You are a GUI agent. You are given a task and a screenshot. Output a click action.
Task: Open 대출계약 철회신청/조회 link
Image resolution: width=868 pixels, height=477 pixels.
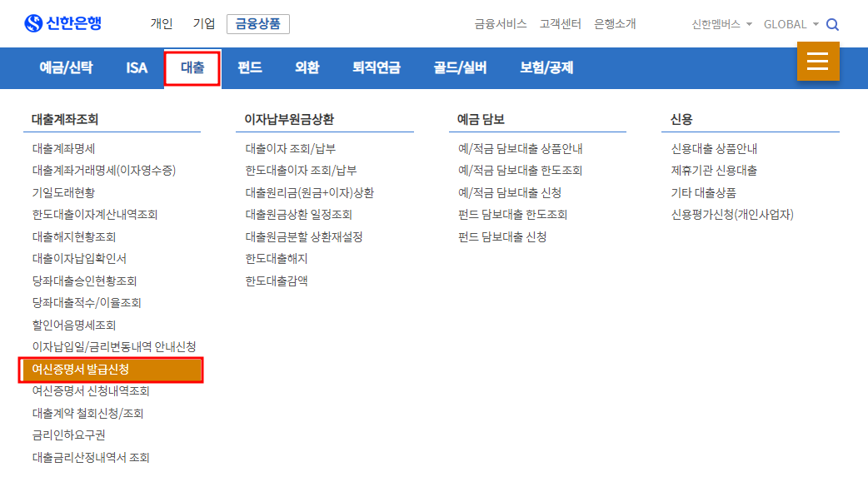coord(88,414)
